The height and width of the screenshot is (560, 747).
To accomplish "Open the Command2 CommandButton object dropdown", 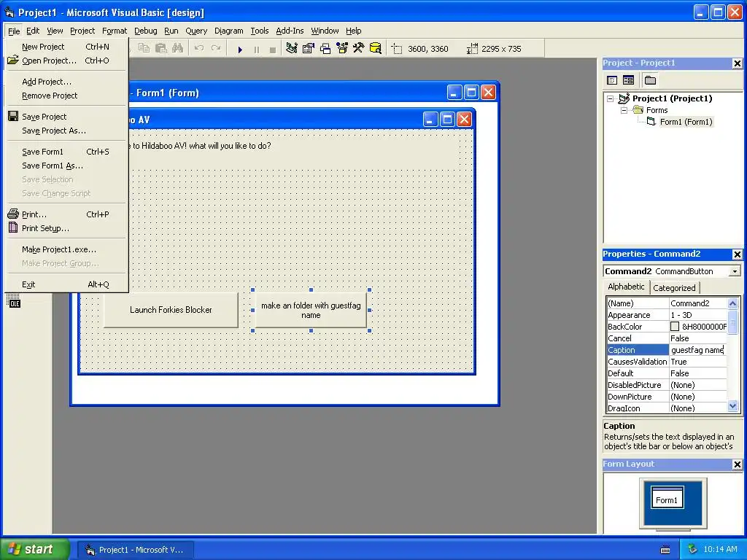I will pyautogui.click(x=735, y=271).
